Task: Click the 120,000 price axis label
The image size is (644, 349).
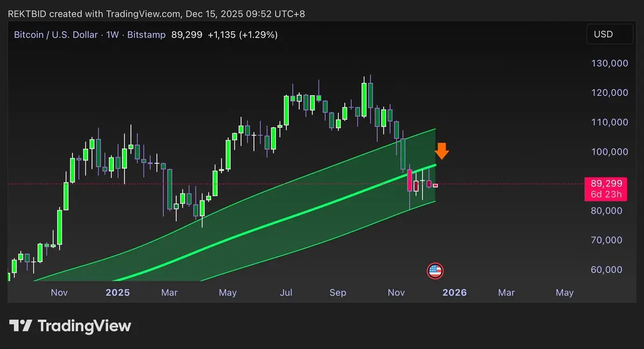Action: (610, 93)
